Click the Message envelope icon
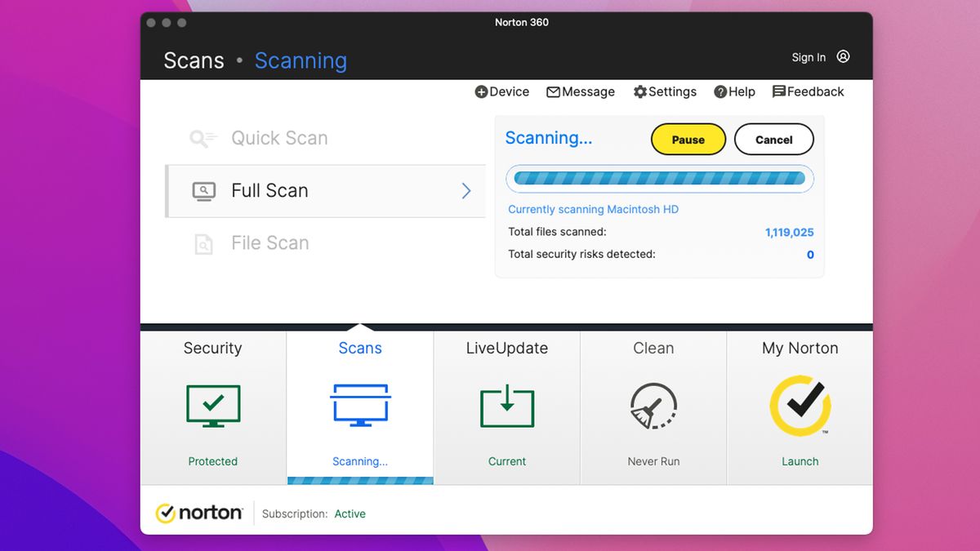Image resolution: width=980 pixels, height=551 pixels. (x=554, y=91)
